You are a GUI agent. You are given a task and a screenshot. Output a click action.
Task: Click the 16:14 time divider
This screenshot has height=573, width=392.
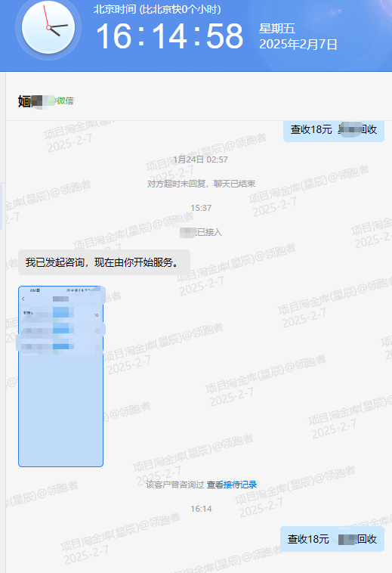pos(201,509)
